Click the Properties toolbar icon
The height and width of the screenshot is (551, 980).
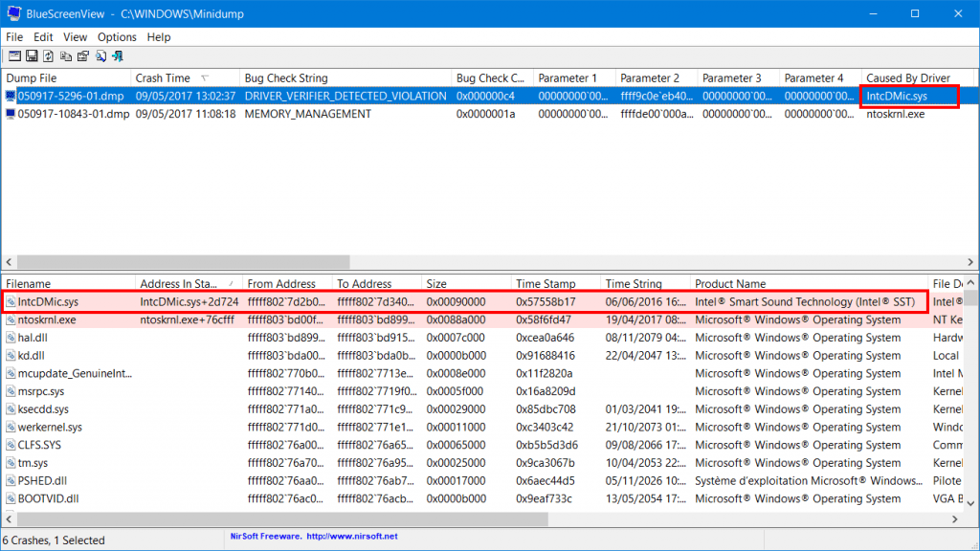tap(82, 56)
